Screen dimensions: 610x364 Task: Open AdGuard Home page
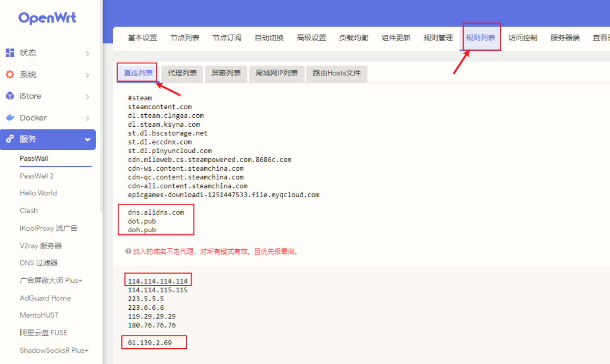[x=46, y=298]
